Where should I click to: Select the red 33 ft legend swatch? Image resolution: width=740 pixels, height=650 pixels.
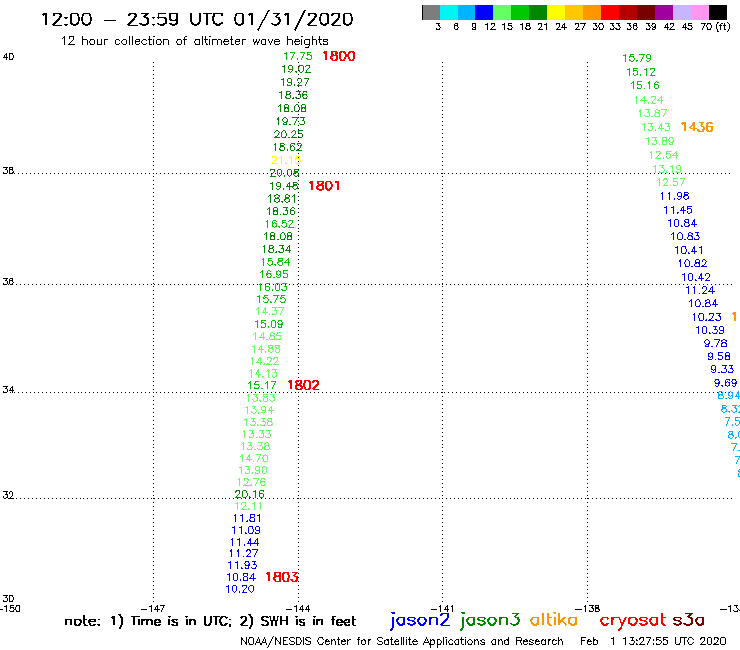[x=610, y=12]
